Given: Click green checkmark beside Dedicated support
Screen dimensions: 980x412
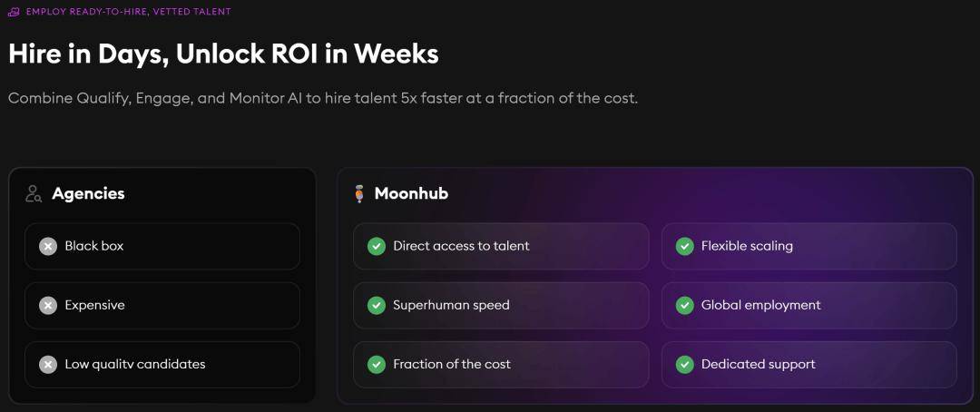Looking at the screenshot, I should click(x=684, y=365).
